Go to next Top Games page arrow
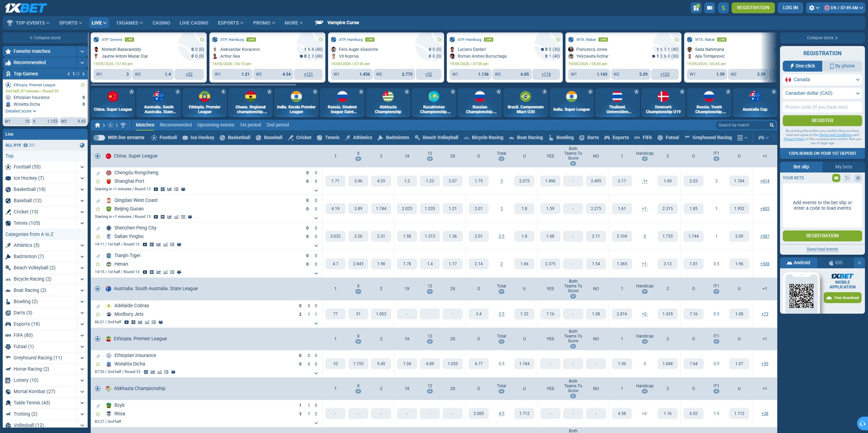Image resolution: width=868 pixels, height=433 pixels. pos(84,74)
